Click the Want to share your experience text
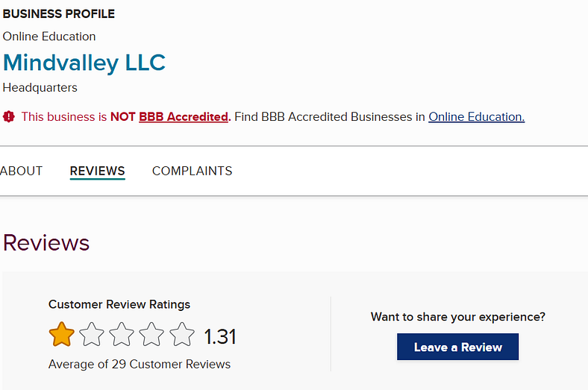The image size is (588, 390). tap(458, 317)
